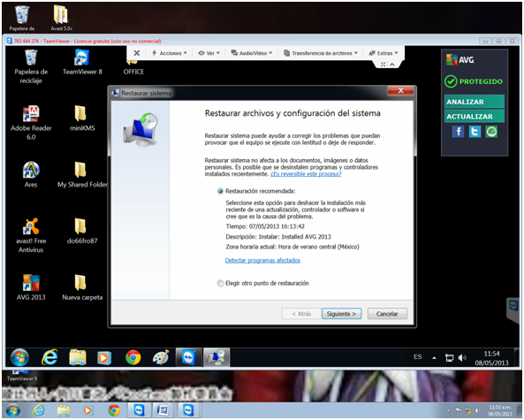Collapse the TeamViewer toolbar with the up arrow
The height and width of the screenshot is (420, 524).
392,65
